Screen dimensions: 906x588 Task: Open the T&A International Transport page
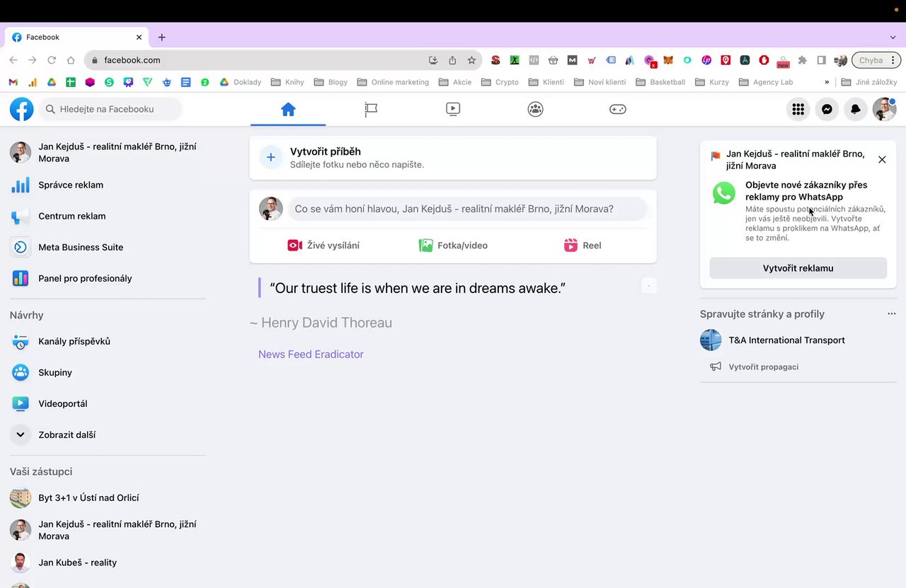[x=798, y=340]
